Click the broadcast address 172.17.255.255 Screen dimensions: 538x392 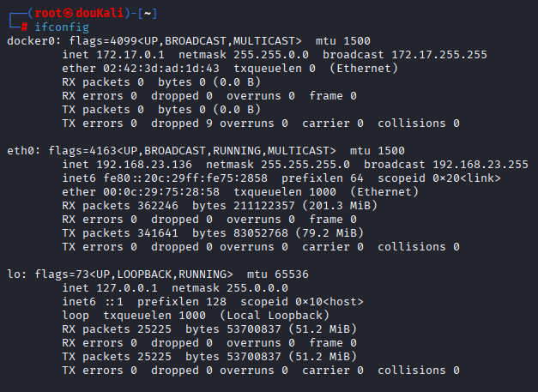pos(439,54)
